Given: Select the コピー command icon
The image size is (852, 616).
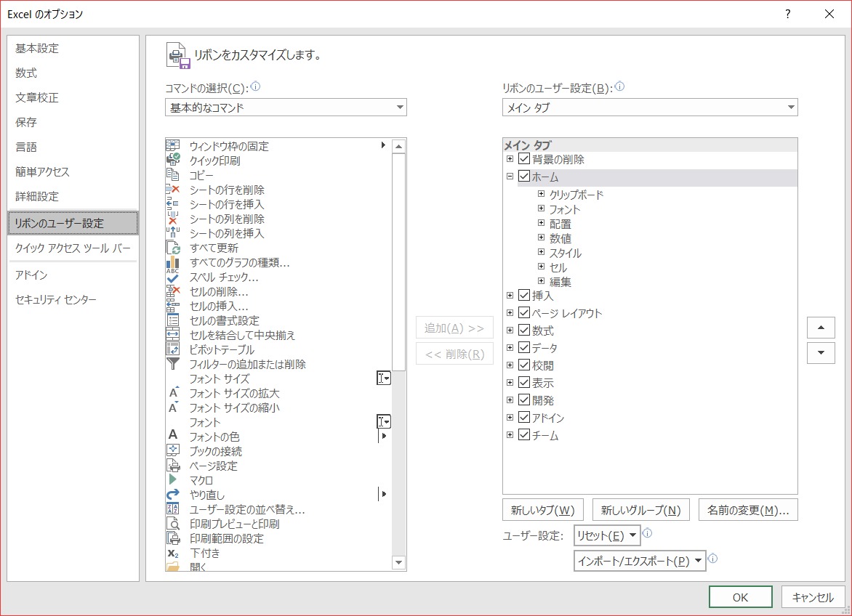Looking at the screenshot, I should (173, 174).
